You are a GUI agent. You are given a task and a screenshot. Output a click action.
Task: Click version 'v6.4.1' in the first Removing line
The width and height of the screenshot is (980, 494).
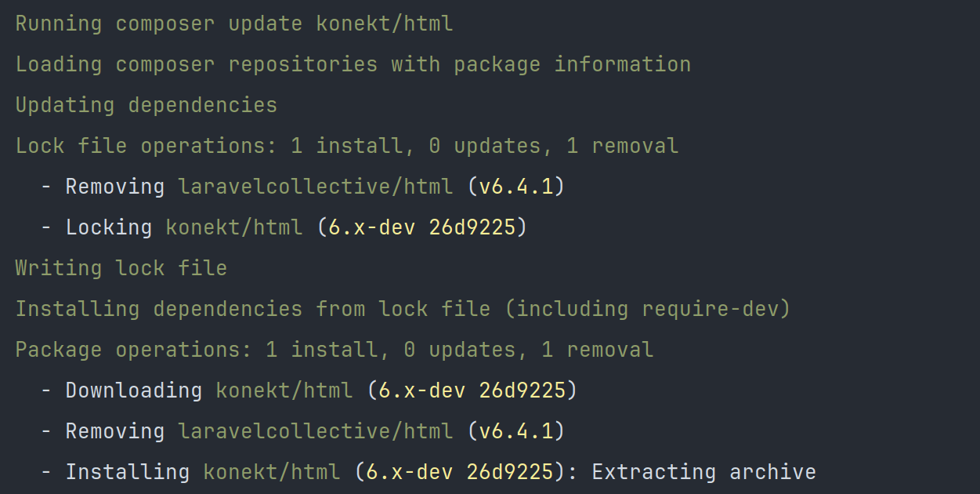point(515,187)
